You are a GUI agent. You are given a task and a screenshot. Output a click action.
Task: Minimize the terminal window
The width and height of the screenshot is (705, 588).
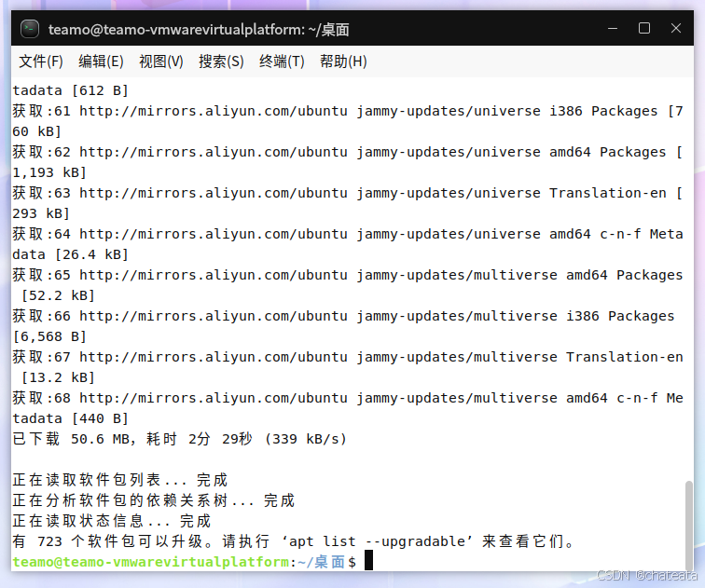(x=613, y=29)
